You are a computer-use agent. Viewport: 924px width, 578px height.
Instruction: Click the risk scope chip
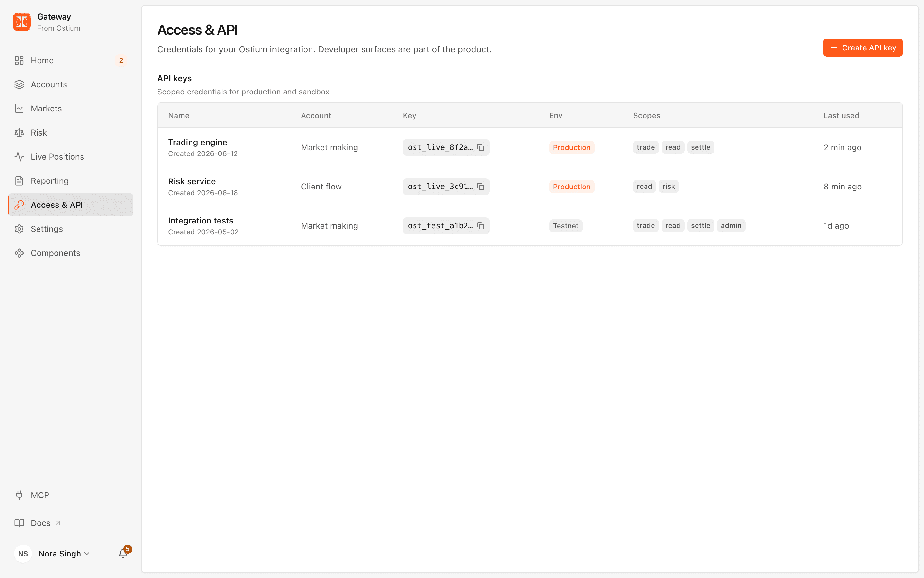[x=669, y=187]
